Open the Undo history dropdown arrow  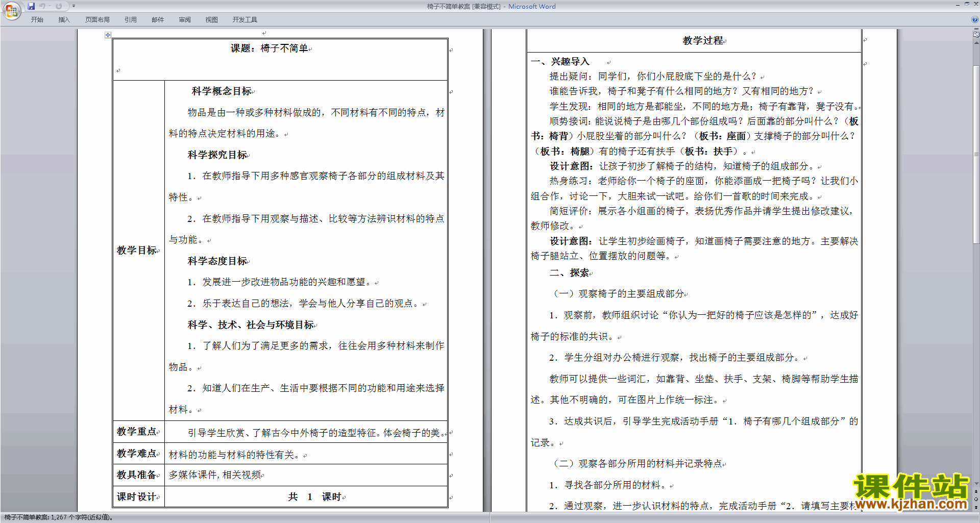click(x=50, y=6)
